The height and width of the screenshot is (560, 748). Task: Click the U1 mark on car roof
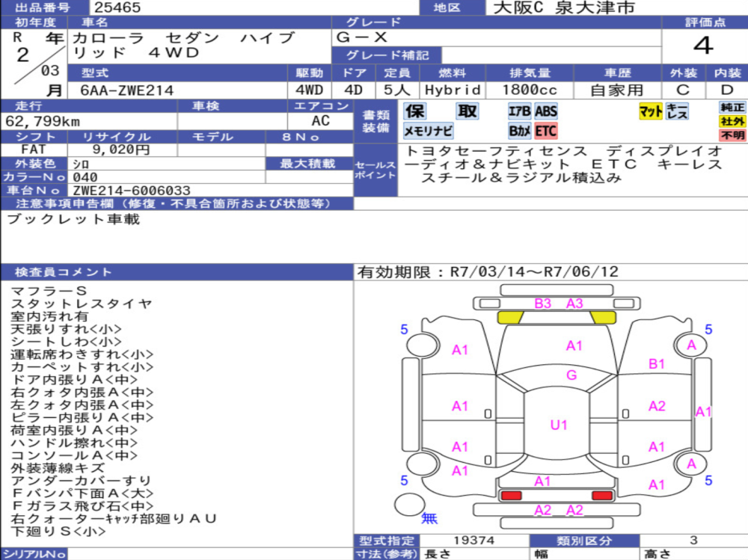(559, 425)
